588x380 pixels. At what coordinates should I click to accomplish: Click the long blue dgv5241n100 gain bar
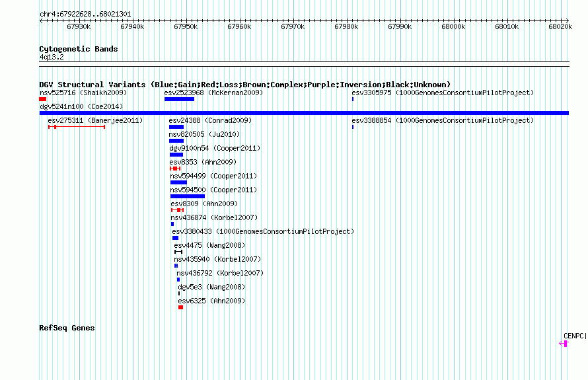(x=304, y=113)
